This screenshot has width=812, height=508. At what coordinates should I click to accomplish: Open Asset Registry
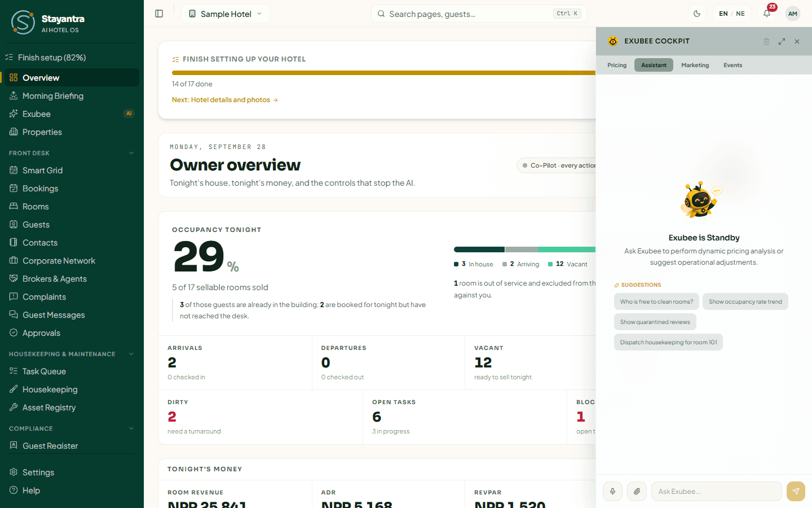72,408
